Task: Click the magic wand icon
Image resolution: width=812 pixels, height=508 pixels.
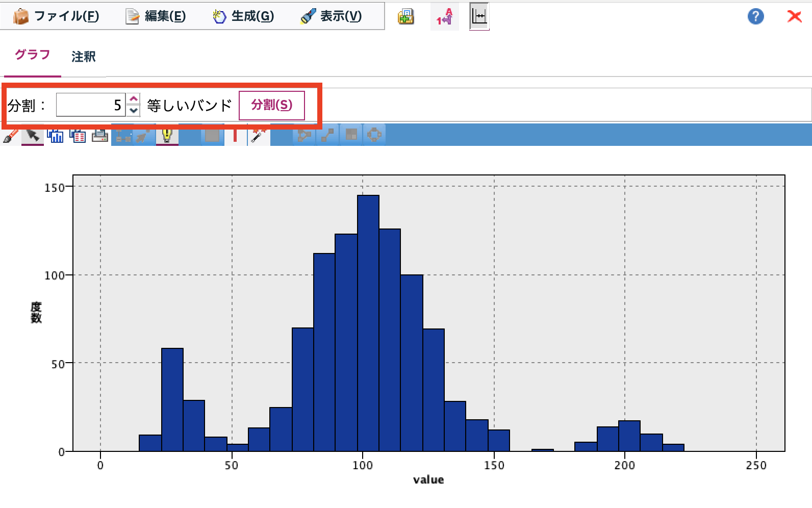Action: pyautogui.click(x=259, y=136)
